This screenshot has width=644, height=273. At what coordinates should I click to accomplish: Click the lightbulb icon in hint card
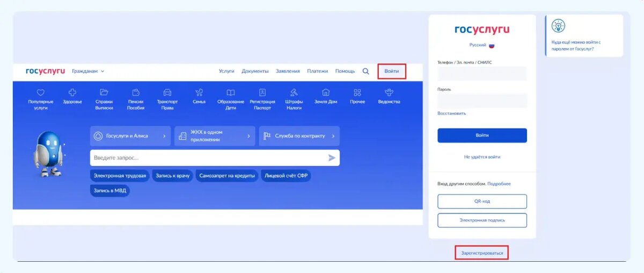pyautogui.click(x=559, y=26)
